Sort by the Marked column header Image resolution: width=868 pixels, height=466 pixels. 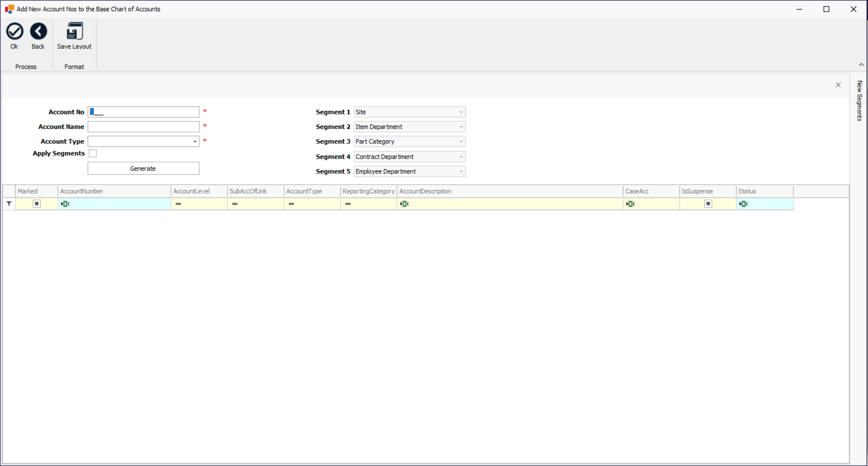pos(37,191)
